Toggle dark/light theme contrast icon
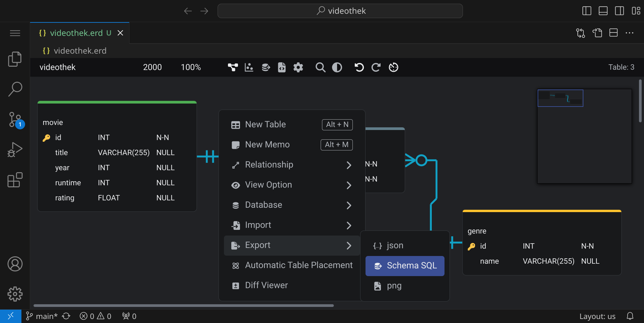The height and width of the screenshot is (323, 644). (337, 67)
